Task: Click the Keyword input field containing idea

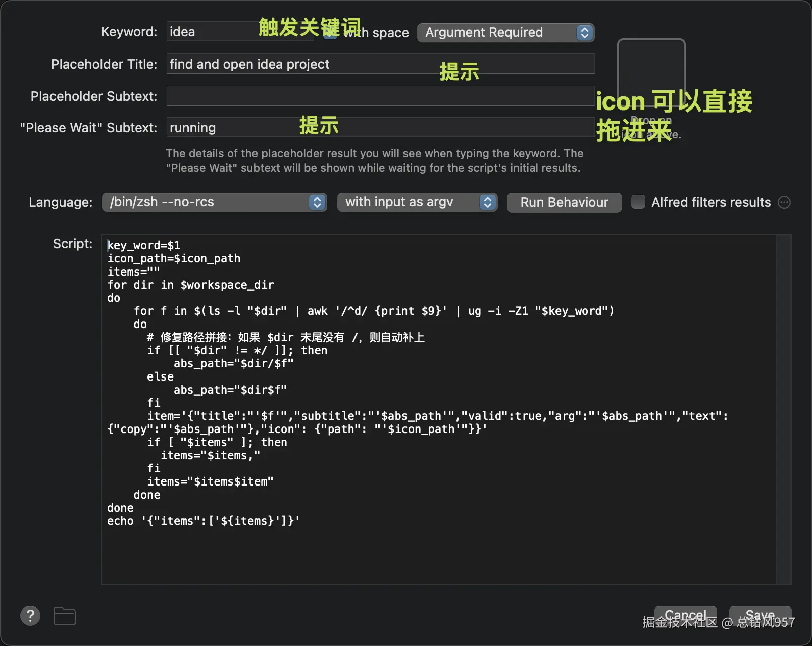Action: pyautogui.click(x=240, y=32)
